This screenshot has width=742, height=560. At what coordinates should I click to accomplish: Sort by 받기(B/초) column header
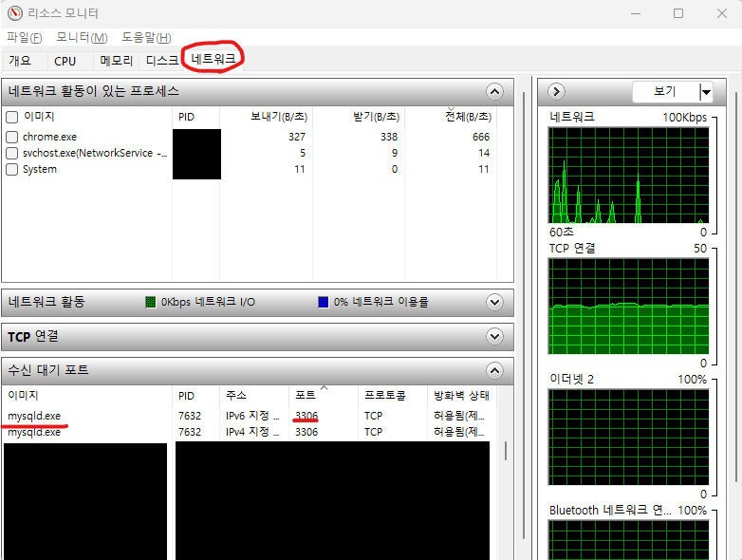359,117
